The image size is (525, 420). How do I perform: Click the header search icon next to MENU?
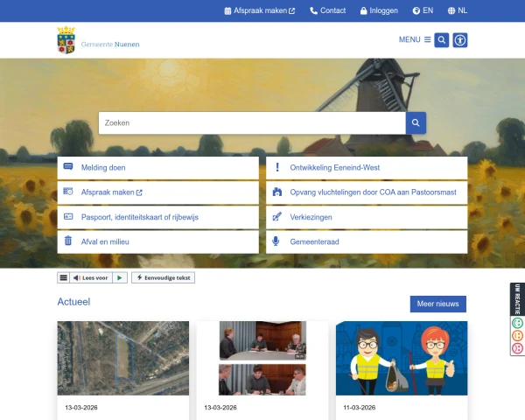click(442, 39)
